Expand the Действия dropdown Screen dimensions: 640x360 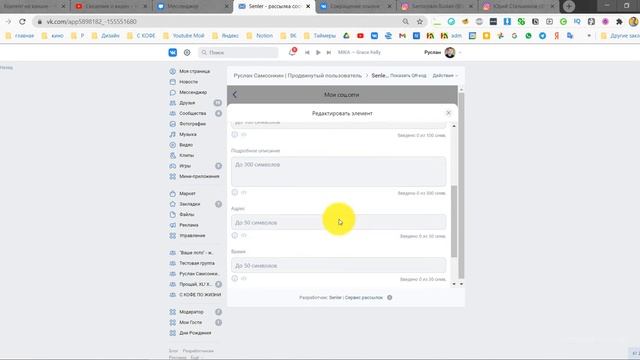click(x=445, y=76)
